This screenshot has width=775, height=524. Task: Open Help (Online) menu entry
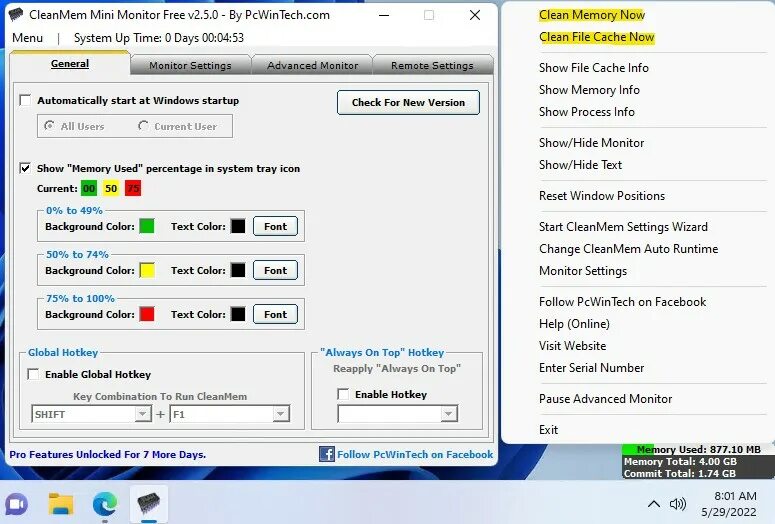click(x=574, y=324)
